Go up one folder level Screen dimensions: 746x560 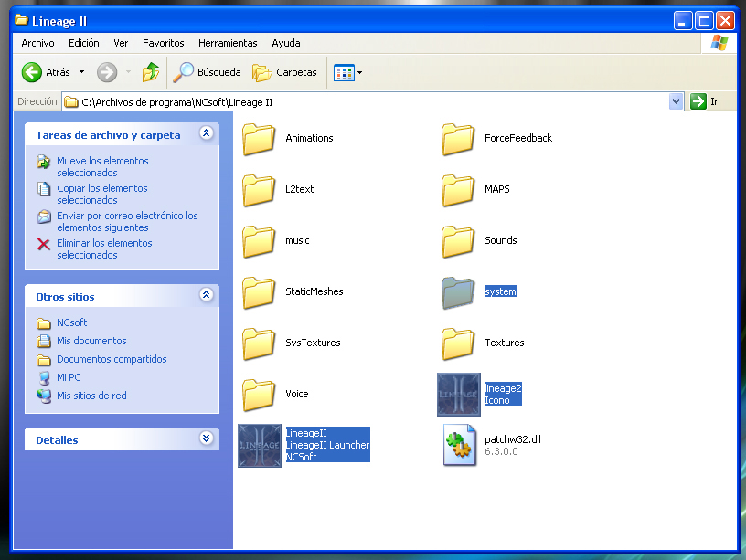[151, 72]
